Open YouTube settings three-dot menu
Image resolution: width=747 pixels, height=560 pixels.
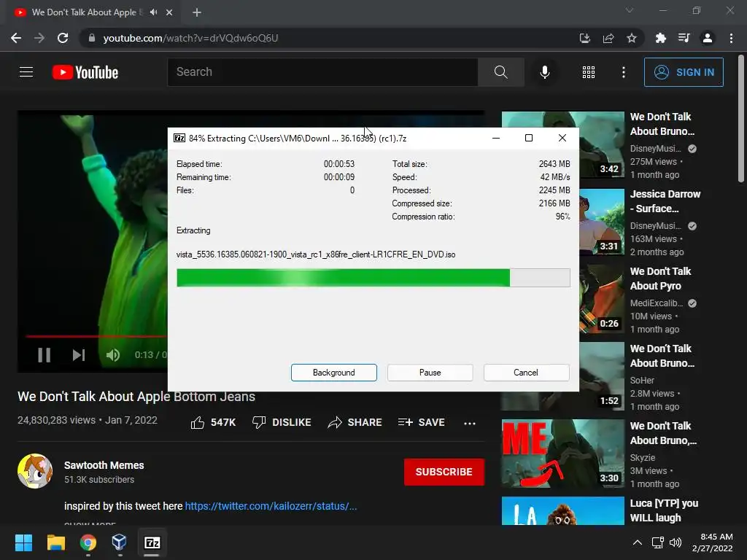click(623, 72)
